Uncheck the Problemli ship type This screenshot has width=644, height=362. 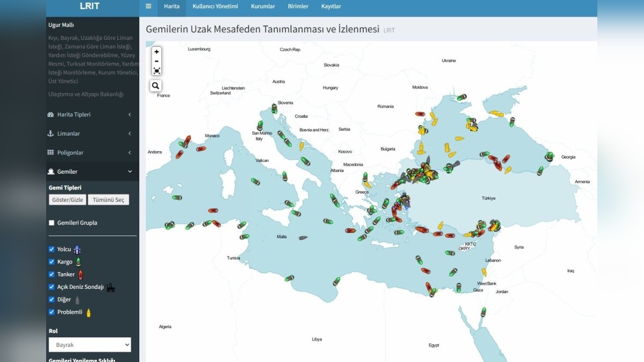coord(52,312)
